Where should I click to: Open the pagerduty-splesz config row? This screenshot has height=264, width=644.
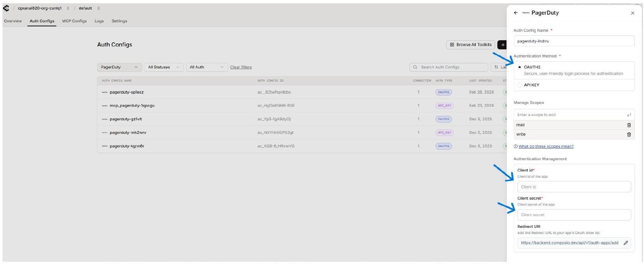302,93
